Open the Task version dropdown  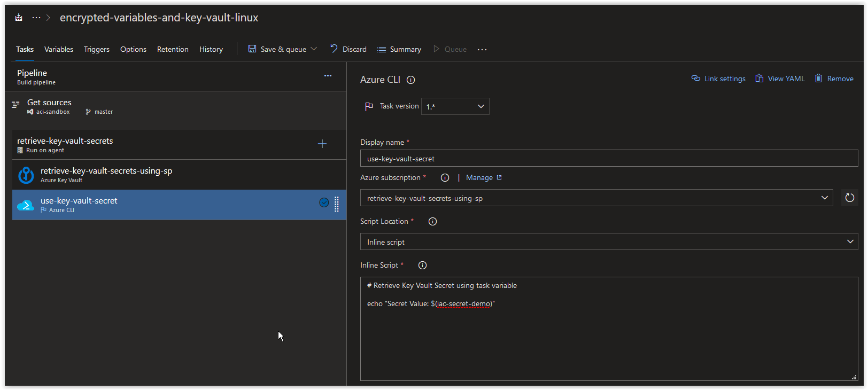tap(455, 106)
